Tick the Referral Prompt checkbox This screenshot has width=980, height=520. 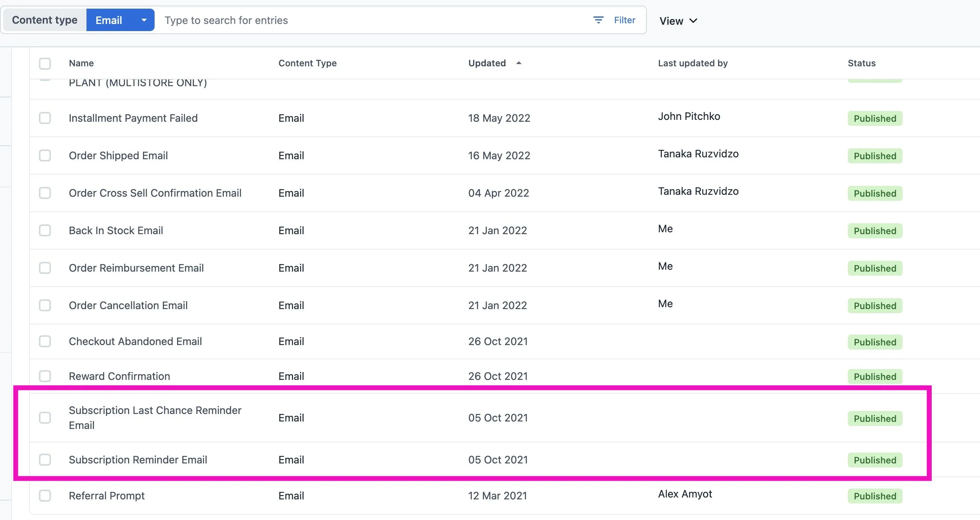point(45,496)
